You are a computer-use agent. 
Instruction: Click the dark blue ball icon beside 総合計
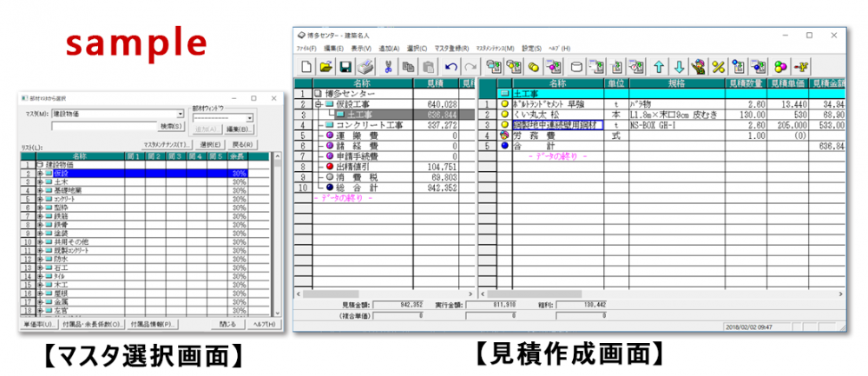coord(329,188)
